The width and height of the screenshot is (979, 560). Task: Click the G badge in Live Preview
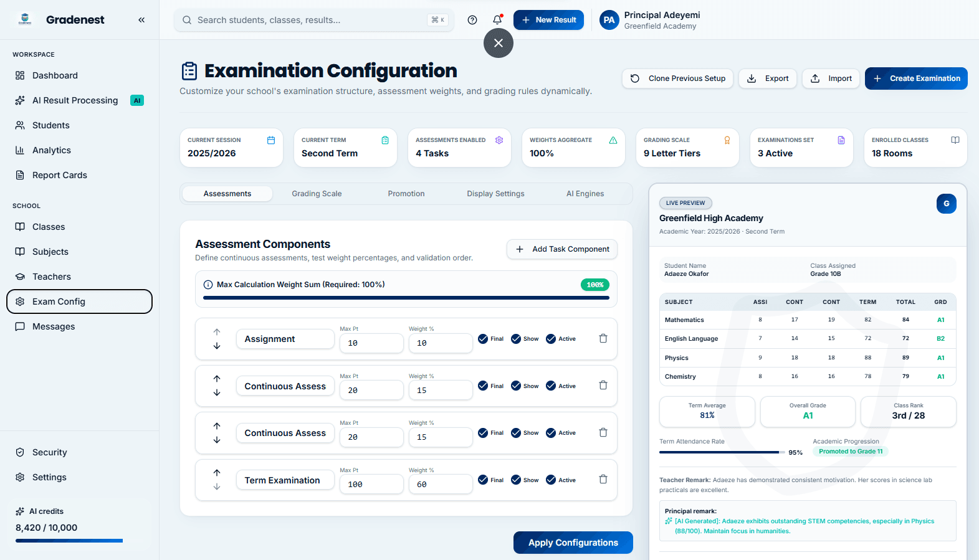pyautogui.click(x=947, y=204)
